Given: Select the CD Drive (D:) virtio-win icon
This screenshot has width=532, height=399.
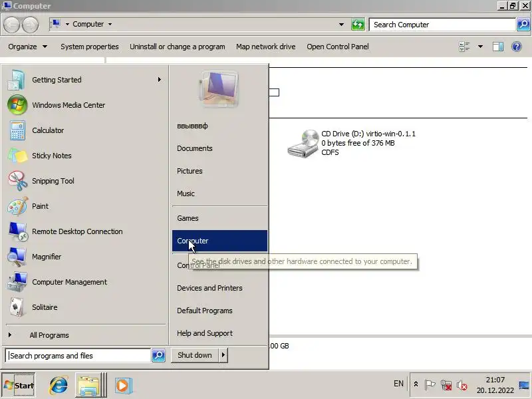Looking at the screenshot, I should coord(302,143).
